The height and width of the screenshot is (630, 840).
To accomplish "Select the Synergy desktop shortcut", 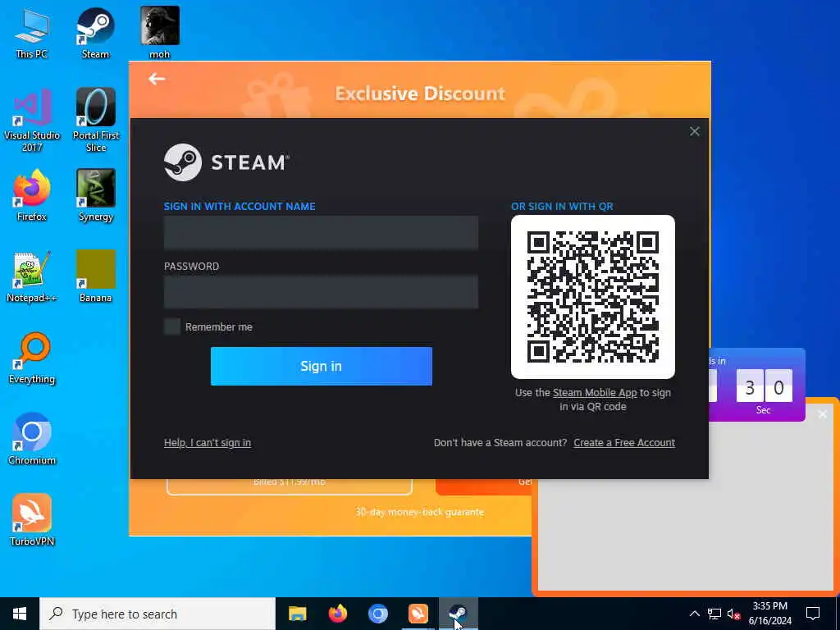I will (x=96, y=195).
